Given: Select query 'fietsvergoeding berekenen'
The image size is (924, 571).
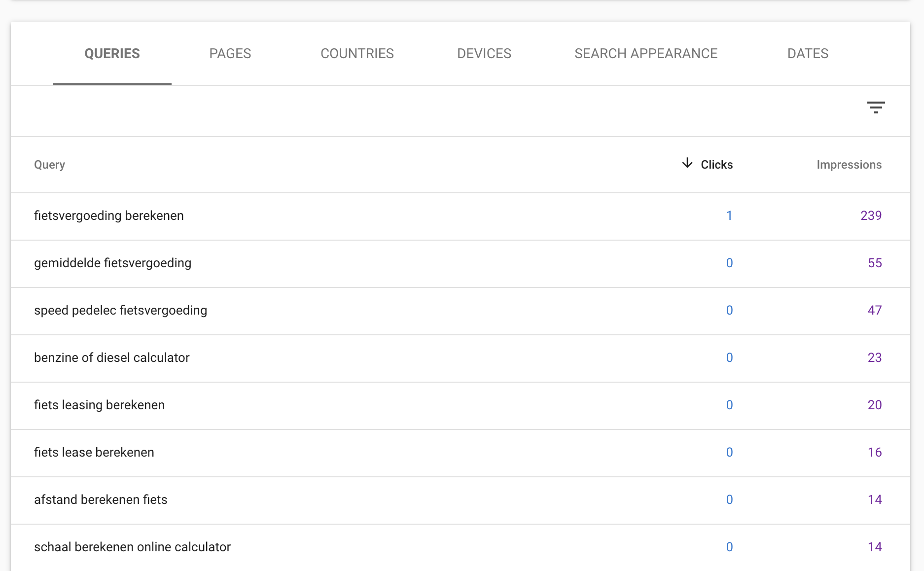Looking at the screenshot, I should tap(108, 216).
